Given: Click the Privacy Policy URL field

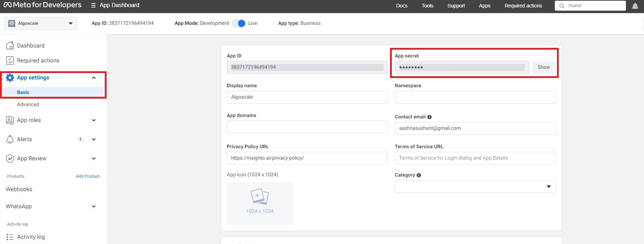Looking at the screenshot, I should point(307,158).
